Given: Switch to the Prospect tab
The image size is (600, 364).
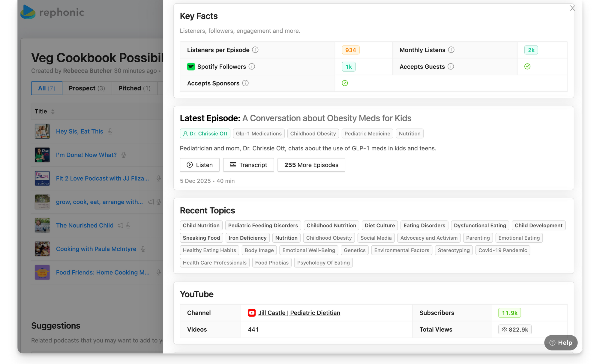Looking at the screenshot, I should (x=87, y=88).
